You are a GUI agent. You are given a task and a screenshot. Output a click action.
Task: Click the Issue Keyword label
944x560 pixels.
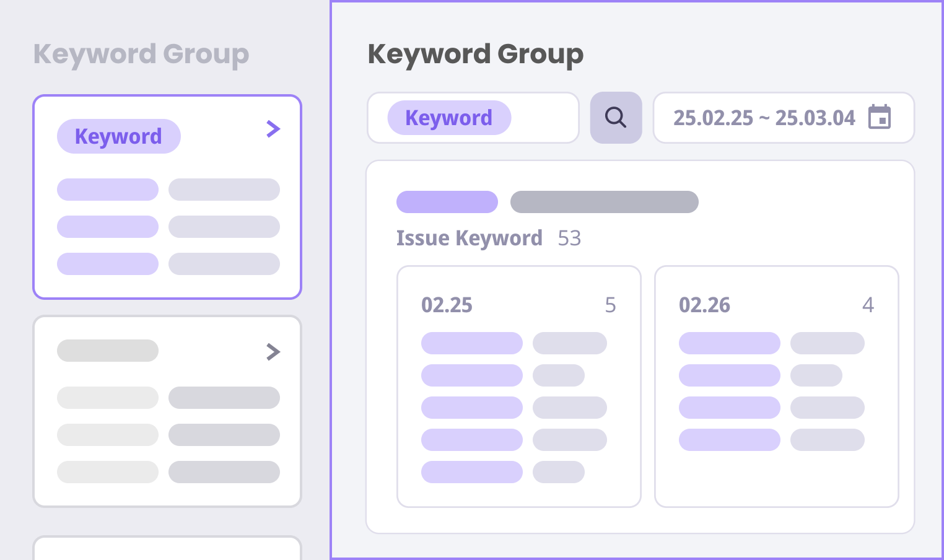[x=469, y=238]
